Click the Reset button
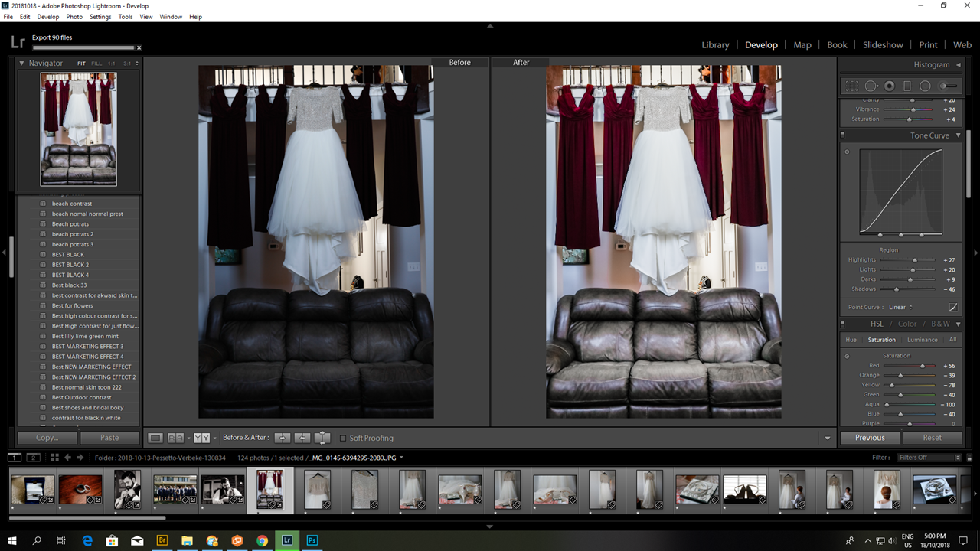The height and width of the screenshot is (551, 980). point(932,438)
